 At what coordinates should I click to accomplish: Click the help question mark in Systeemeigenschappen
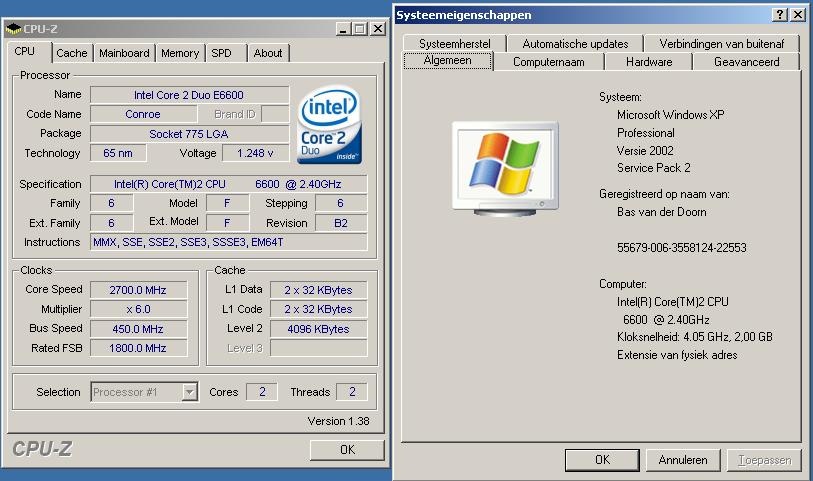[x=779, y=15]
